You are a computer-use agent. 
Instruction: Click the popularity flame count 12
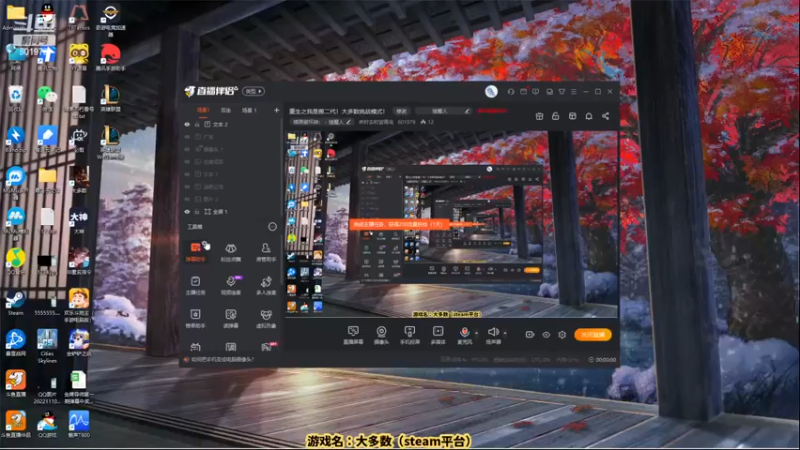coord(427,122)
